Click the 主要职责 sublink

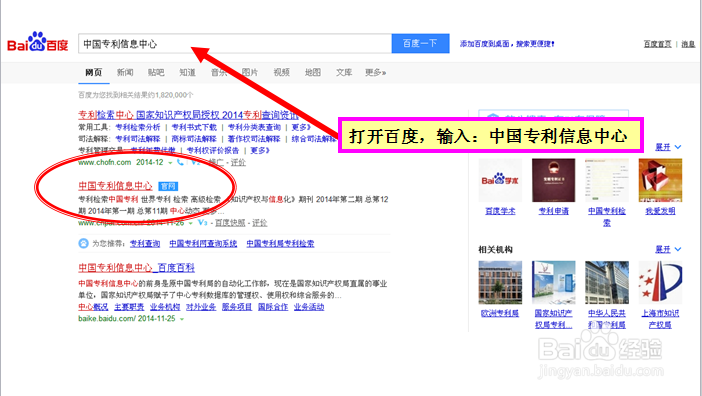pyautogui.click(x=129, y=307)
